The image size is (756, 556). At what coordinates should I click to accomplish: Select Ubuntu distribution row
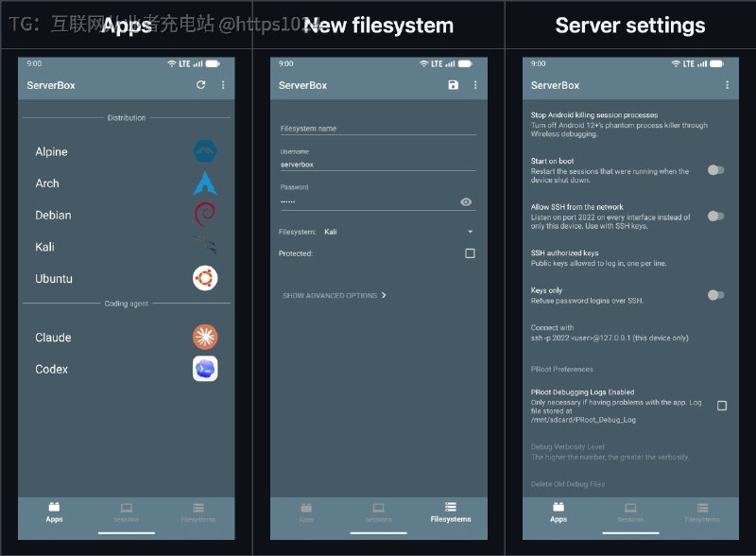pos(127,279)
